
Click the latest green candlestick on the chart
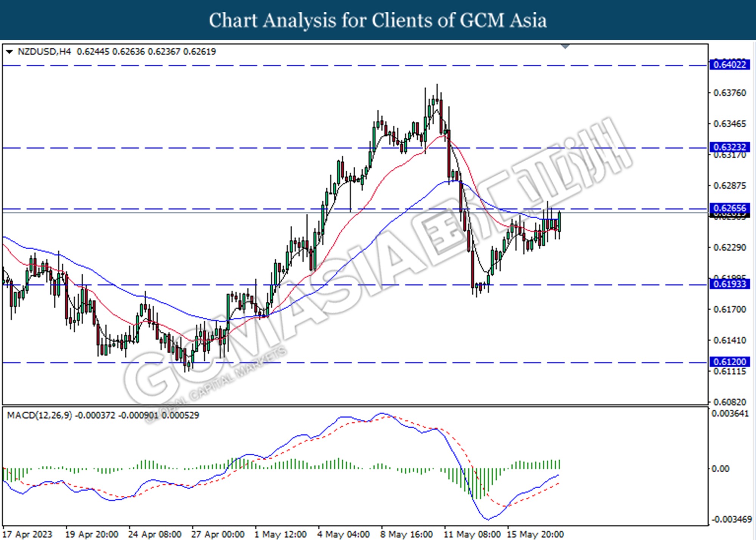tap(559, 224)
